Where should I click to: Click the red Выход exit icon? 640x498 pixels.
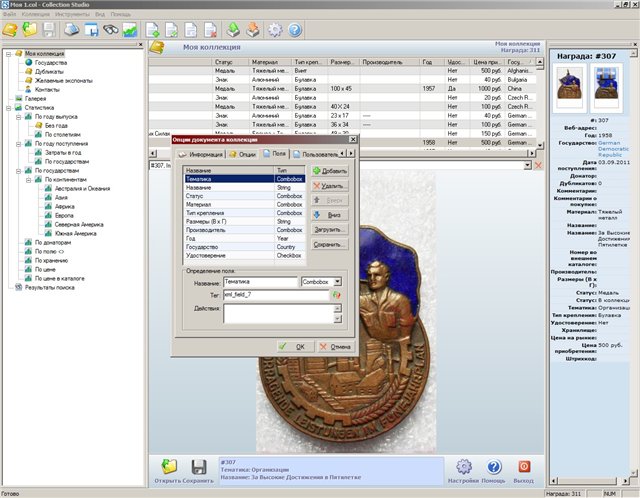tap(524, 467)
